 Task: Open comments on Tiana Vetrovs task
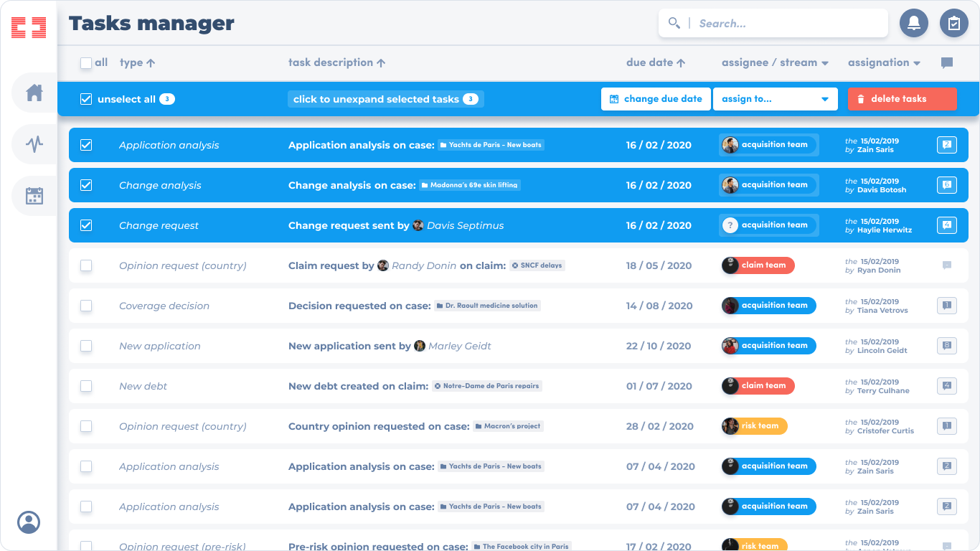[x=947, y=306]
